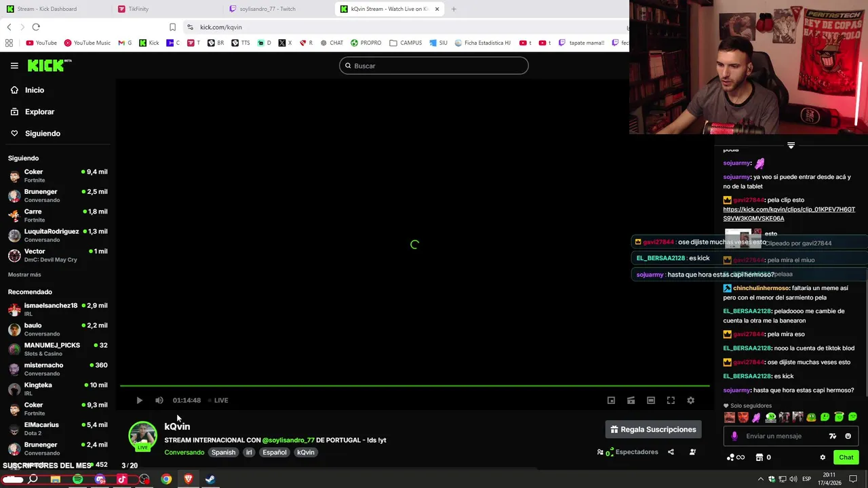The image size is (868, 488).
Task: Select the irl tag
Action: click(x=249, y=452)
